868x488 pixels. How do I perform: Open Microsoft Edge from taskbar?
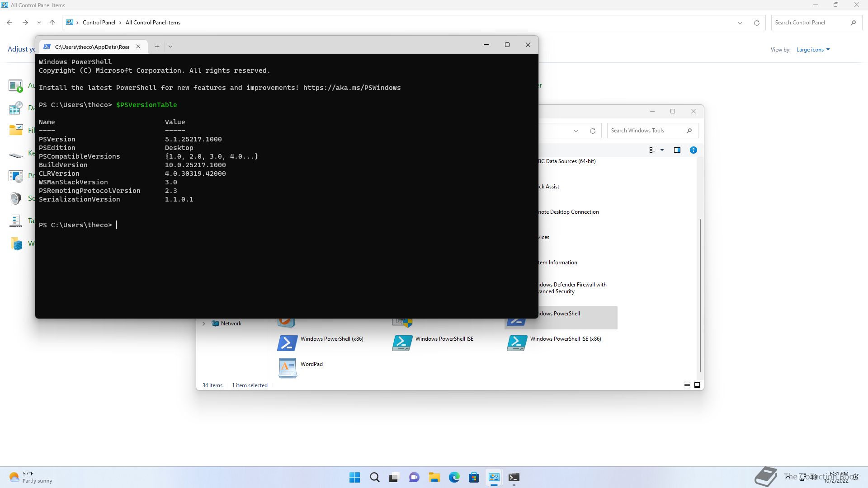[x=454, y=478]
